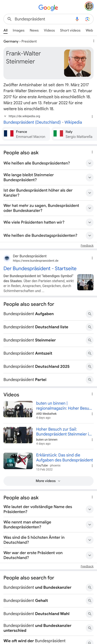Click the Feedback link under first questions

[x=87, y=246]
